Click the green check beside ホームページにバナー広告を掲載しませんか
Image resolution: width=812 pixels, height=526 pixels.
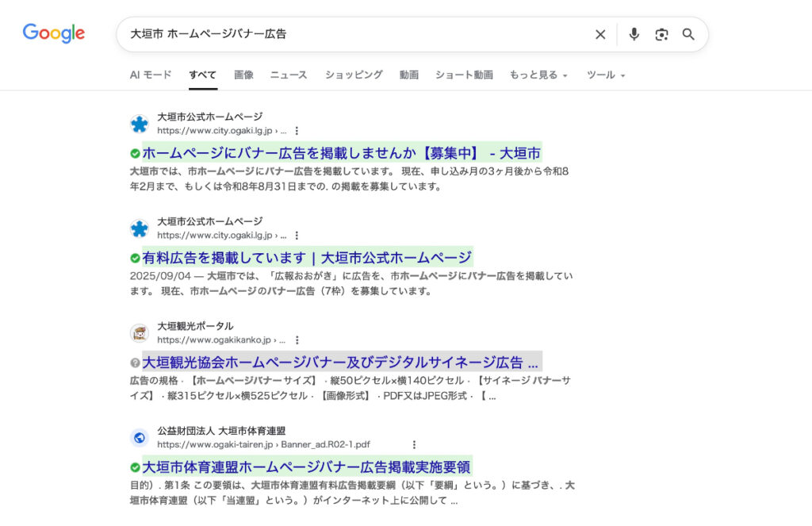(135, 153)
